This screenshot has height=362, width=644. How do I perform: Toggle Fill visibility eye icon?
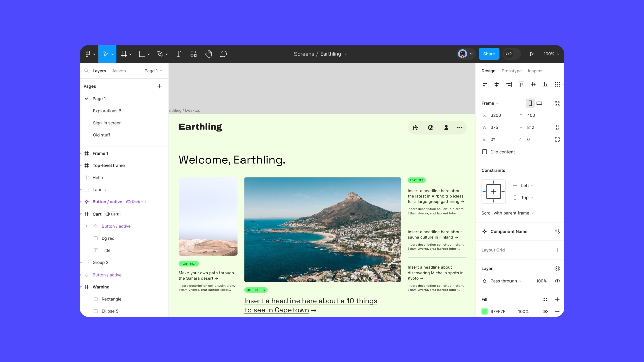coord(545,311)
